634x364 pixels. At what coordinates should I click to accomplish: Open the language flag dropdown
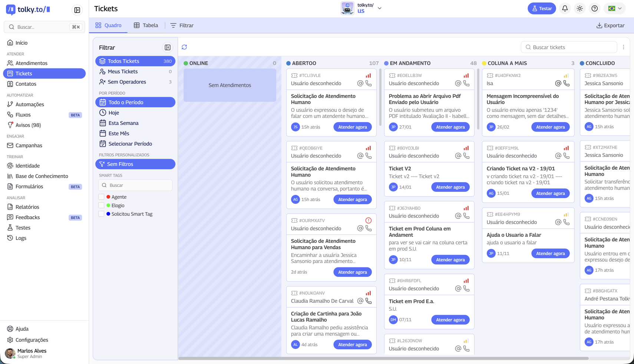tap(614, 9)
